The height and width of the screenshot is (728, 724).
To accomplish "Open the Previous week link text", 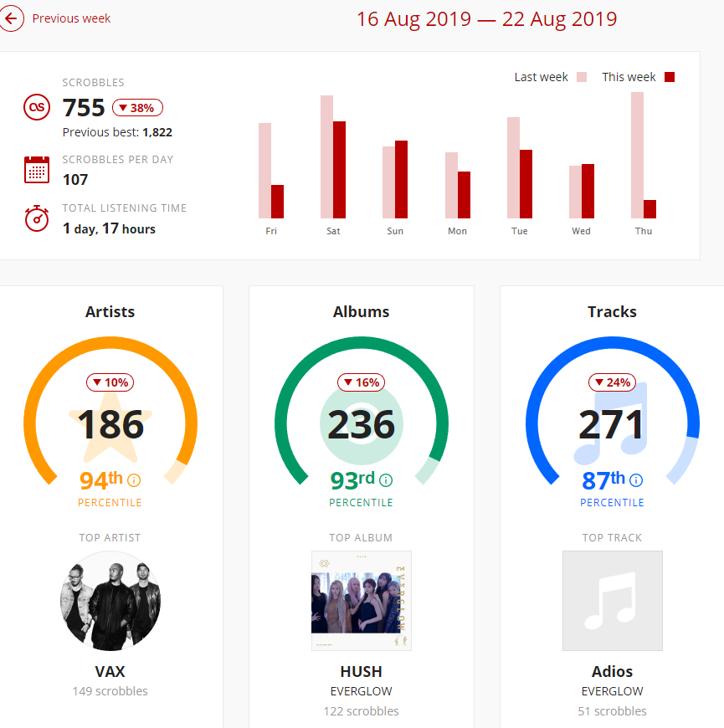I will [x=71, y=18].
